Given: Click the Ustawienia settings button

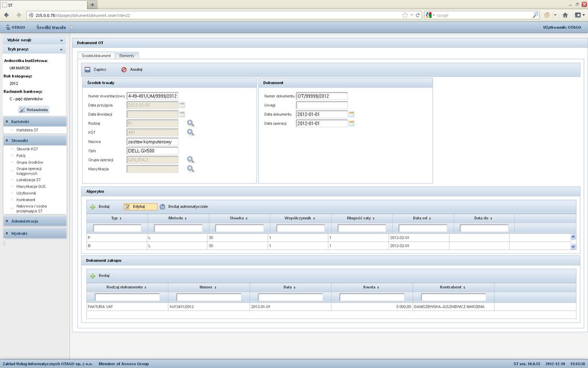Looking at the screenshot, I should tap(34, 110).
